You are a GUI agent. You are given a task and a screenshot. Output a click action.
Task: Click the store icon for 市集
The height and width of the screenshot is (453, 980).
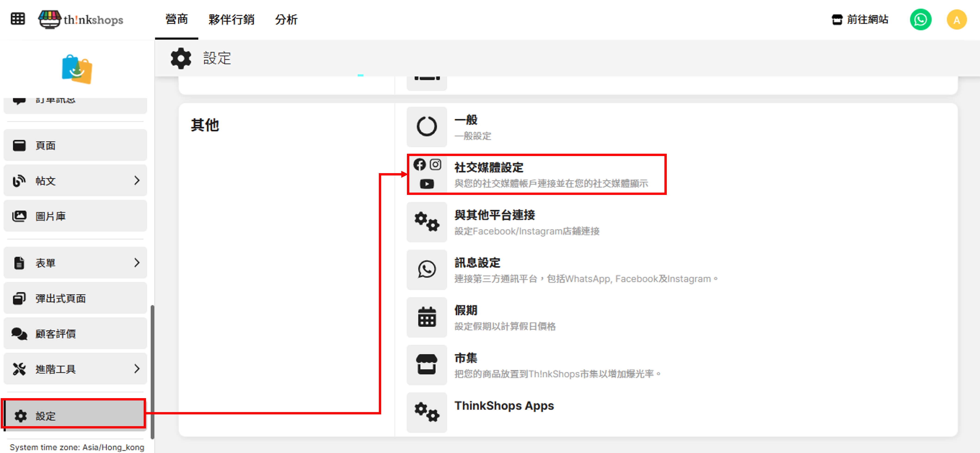426,365
